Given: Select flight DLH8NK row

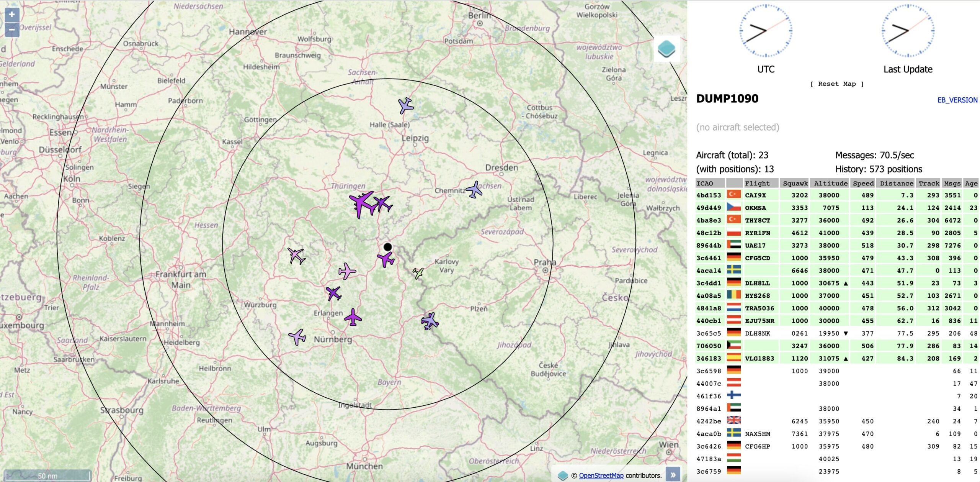Looking at the screenshot, I should [x=837, y=333].
